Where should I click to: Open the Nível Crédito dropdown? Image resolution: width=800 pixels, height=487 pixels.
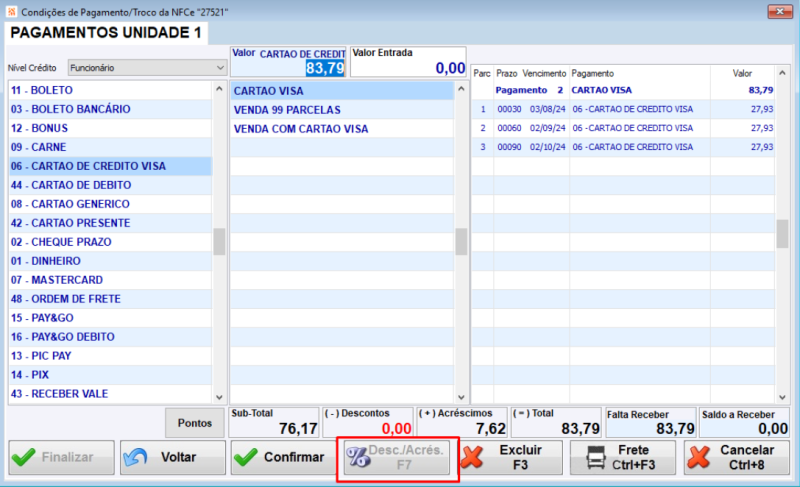pyautogui.click(x=147, y=67)
